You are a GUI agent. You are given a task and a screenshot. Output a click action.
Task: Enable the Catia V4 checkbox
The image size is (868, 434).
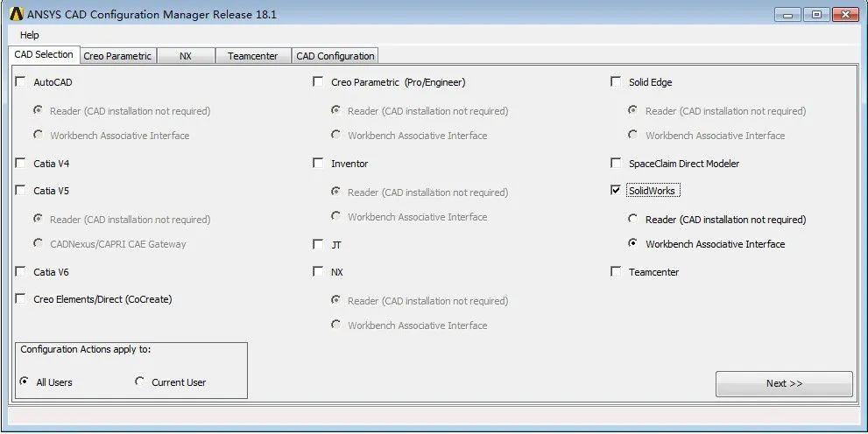pos(20,163)
